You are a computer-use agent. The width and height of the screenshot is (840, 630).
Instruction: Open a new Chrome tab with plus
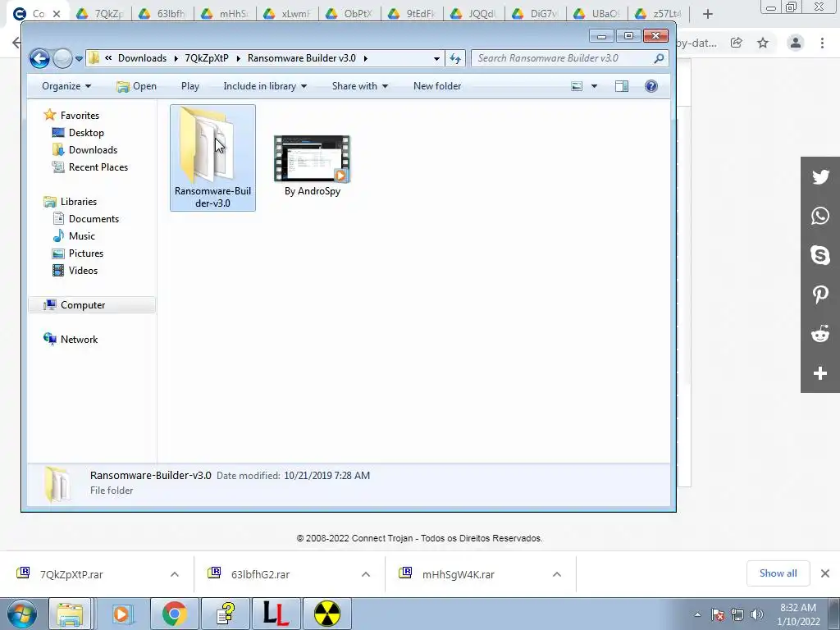(708, 14)
